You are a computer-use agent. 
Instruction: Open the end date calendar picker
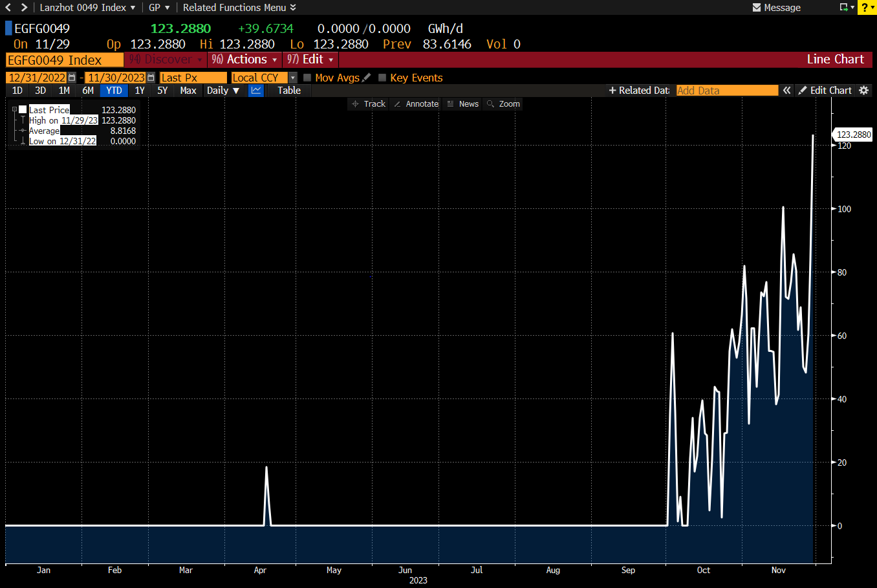click(x=151, y=78)
